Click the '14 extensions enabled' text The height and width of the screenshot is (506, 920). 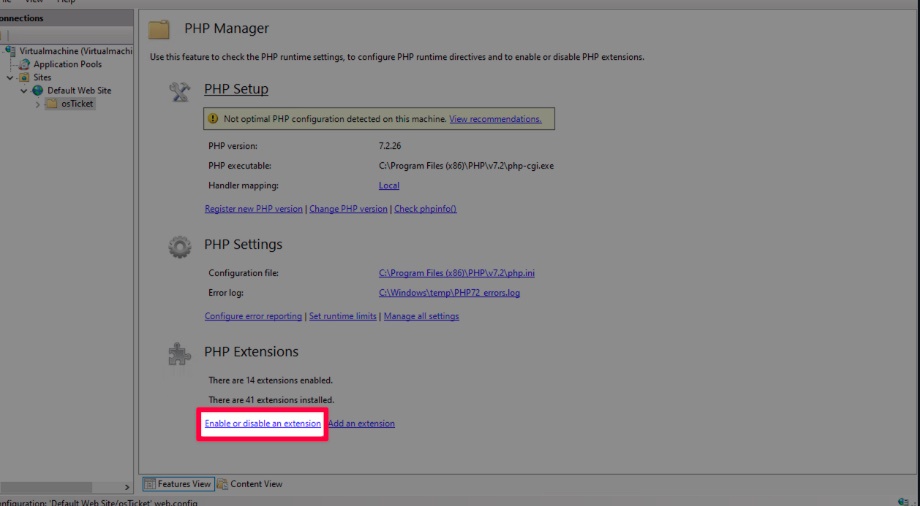(270, 380)
